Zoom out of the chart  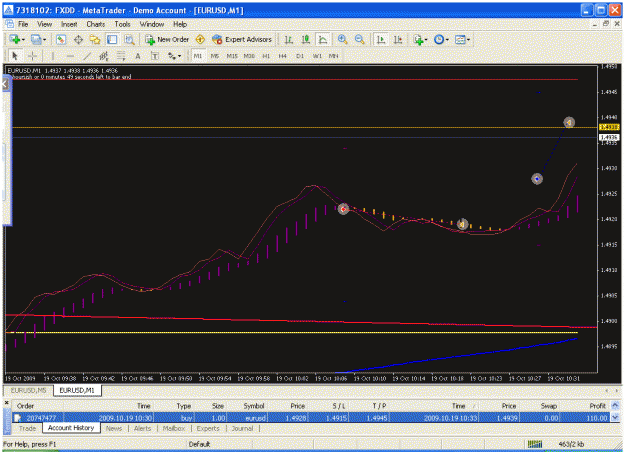359,39
